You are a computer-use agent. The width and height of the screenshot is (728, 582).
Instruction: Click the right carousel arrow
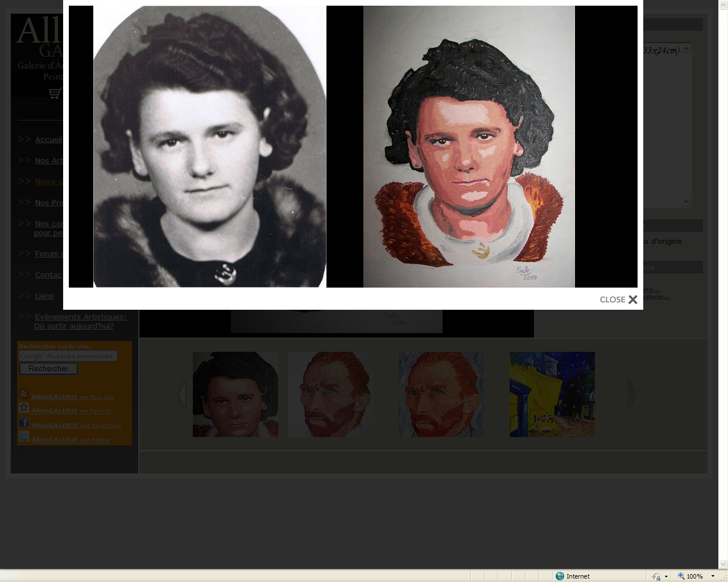631,394
